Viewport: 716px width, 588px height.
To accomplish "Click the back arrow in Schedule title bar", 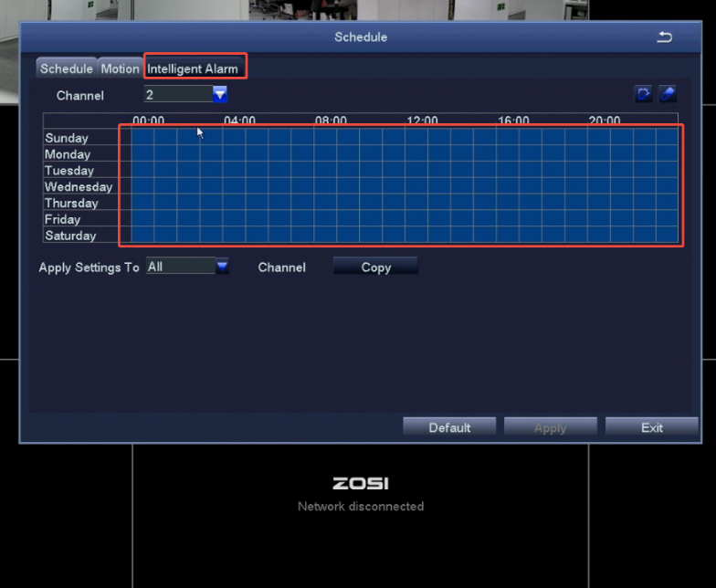I will pyautogui.click(x=664, y=37).
